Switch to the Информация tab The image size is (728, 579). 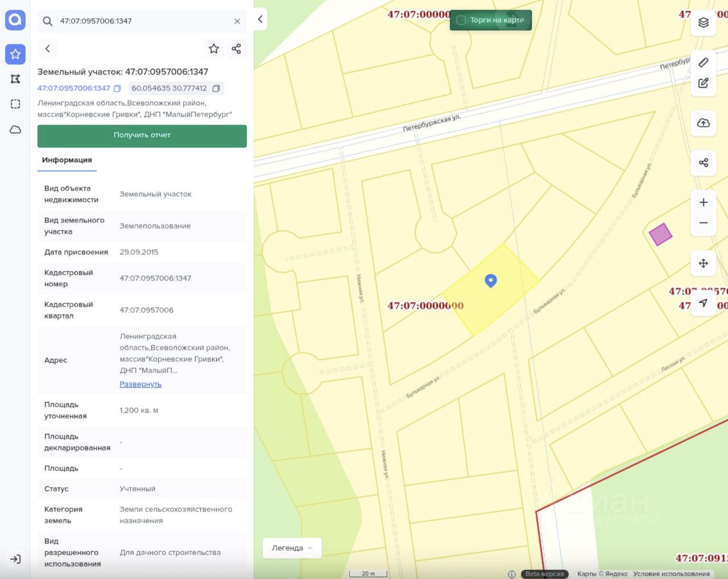(67, 160)
